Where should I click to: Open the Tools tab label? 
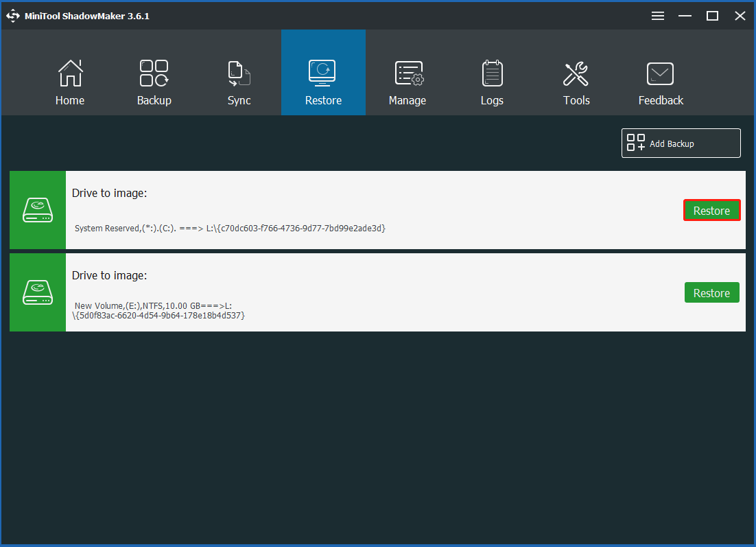pyautogui.click(x=577, y=100)
